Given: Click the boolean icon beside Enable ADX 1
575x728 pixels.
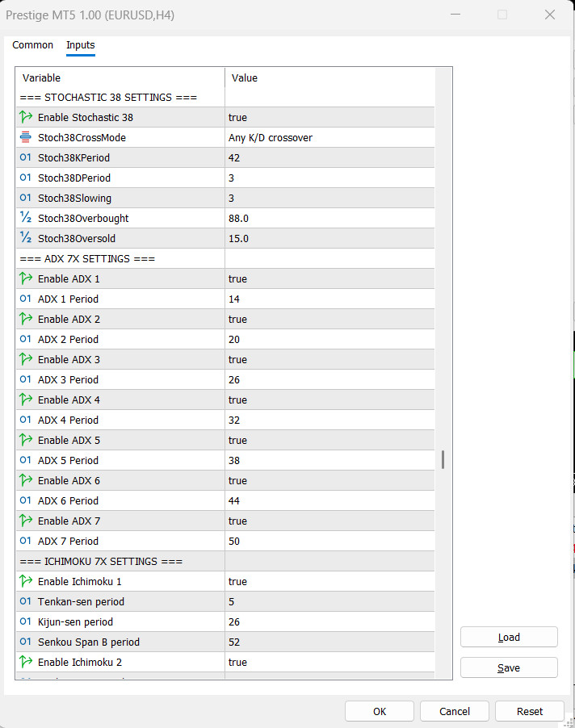Looking at the screenshot, I should [x=26, y=278].
